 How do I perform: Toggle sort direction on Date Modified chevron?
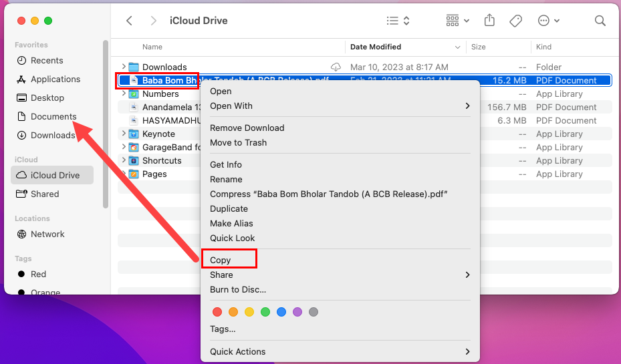(457, 47)
